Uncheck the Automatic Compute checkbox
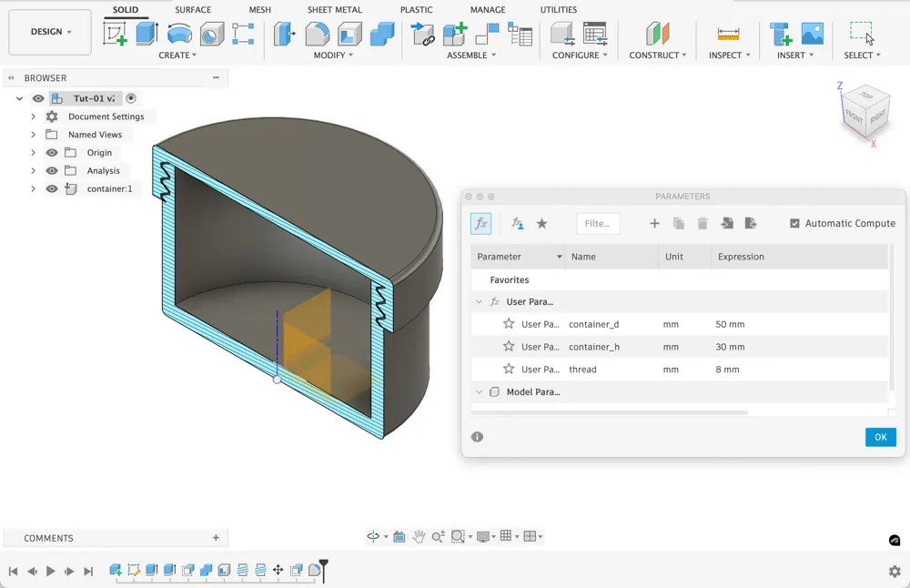The height and width of the screenshot is (588, 910). point(794,223)
